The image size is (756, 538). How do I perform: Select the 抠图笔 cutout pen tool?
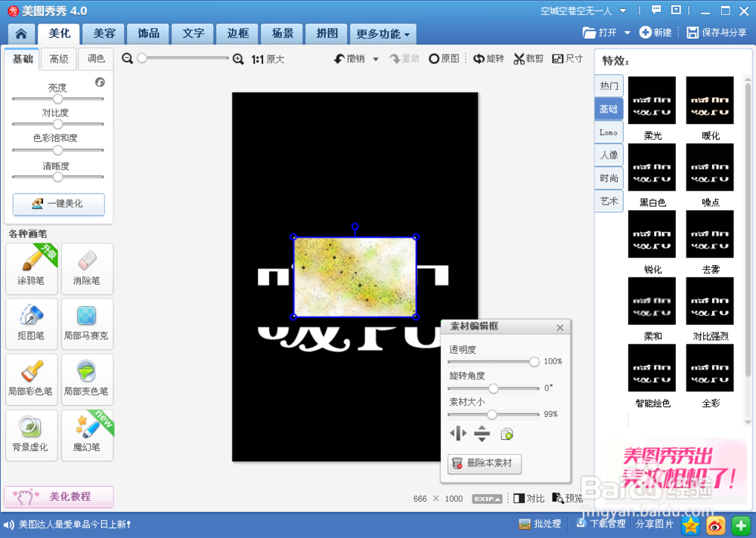pos(31,323)
